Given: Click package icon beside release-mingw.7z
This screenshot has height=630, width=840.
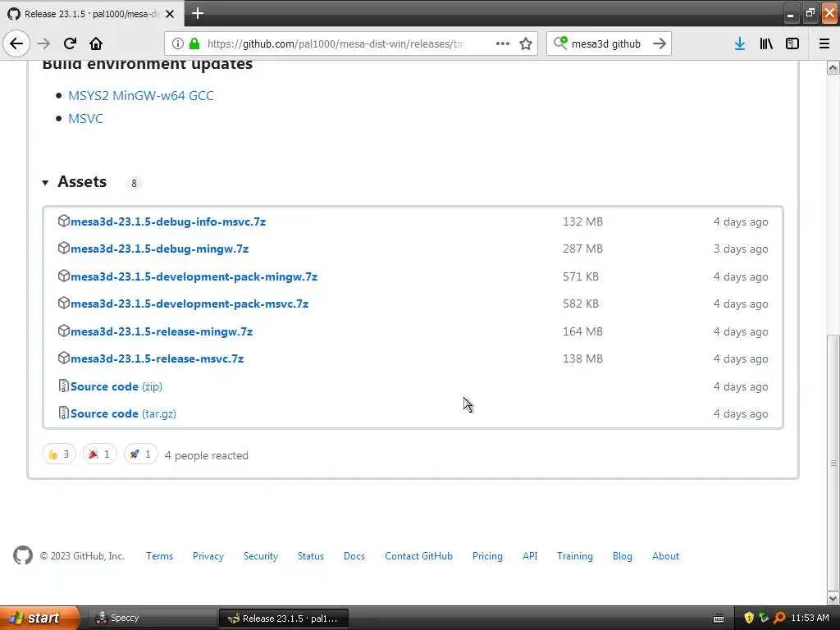Looking at the screenshot, I should pyautogui.click(x=64, y=331).
